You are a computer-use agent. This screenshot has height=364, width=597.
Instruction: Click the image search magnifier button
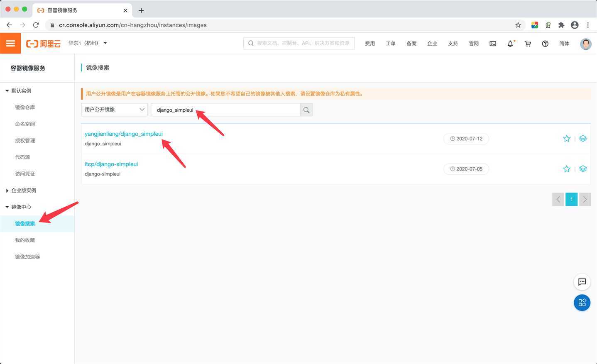click(x=306, y=110)
